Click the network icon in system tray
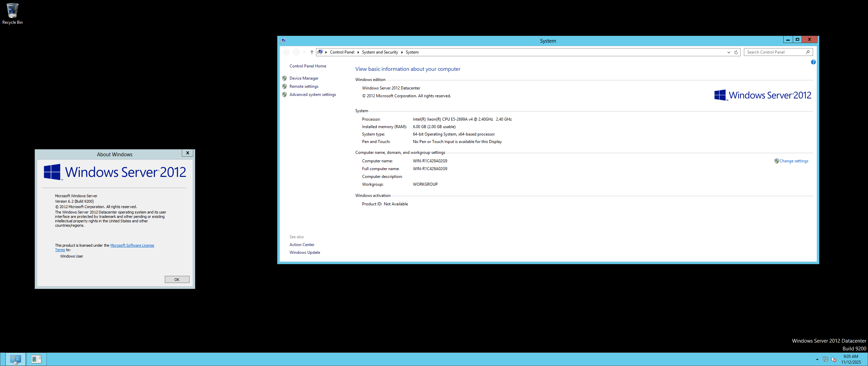The width and height of the screenshot is (868, 366). tap(825, 359)
